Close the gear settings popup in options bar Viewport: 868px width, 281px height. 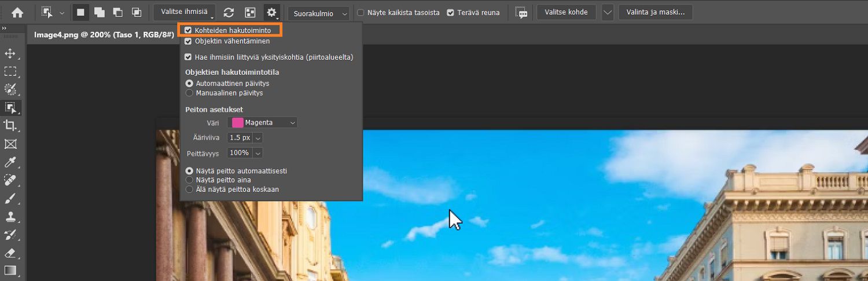pyautogui.click(x=271, y=12)
